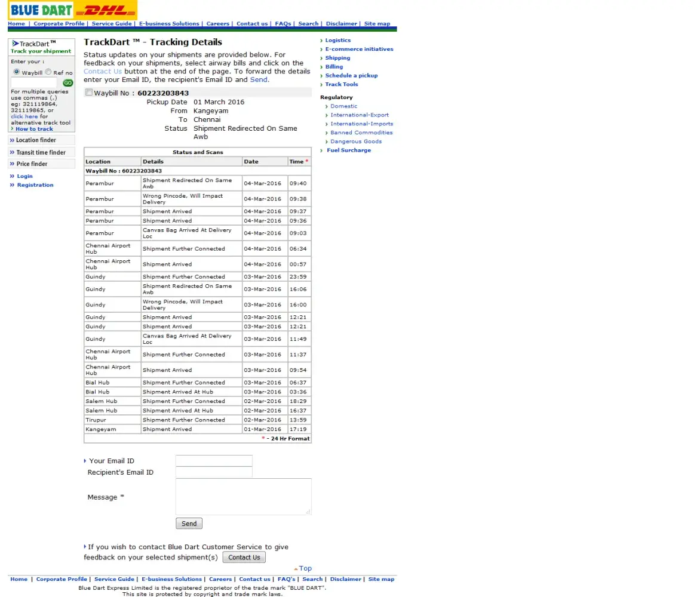
Task: Click the green GO button icon
Action: (68, 82)
